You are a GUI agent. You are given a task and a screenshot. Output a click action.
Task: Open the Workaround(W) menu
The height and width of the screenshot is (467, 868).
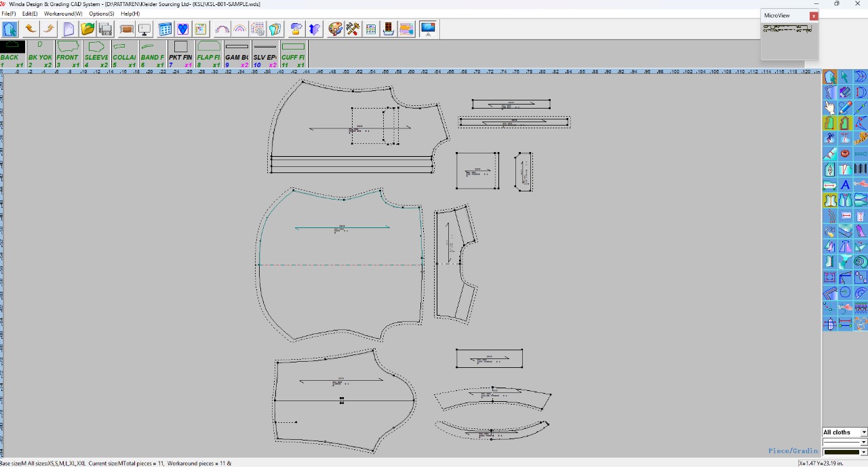(63, 14)
